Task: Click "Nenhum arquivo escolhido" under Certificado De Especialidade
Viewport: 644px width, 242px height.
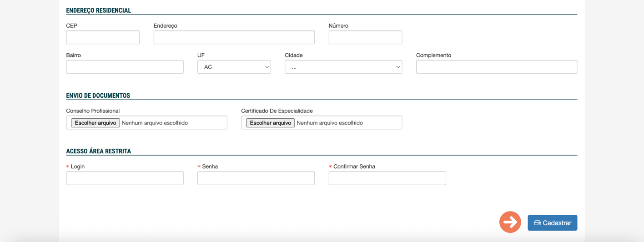Action: pos(330,123)
